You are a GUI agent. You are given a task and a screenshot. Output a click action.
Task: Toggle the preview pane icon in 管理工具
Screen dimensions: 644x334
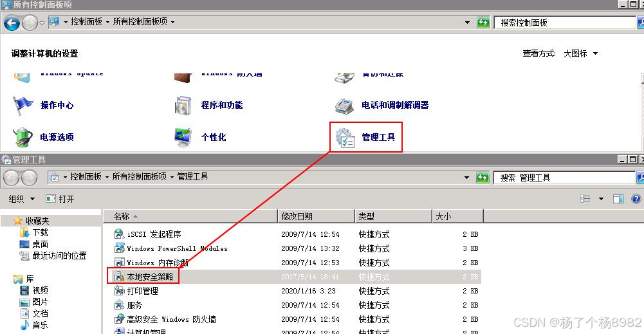coord(618,199)
